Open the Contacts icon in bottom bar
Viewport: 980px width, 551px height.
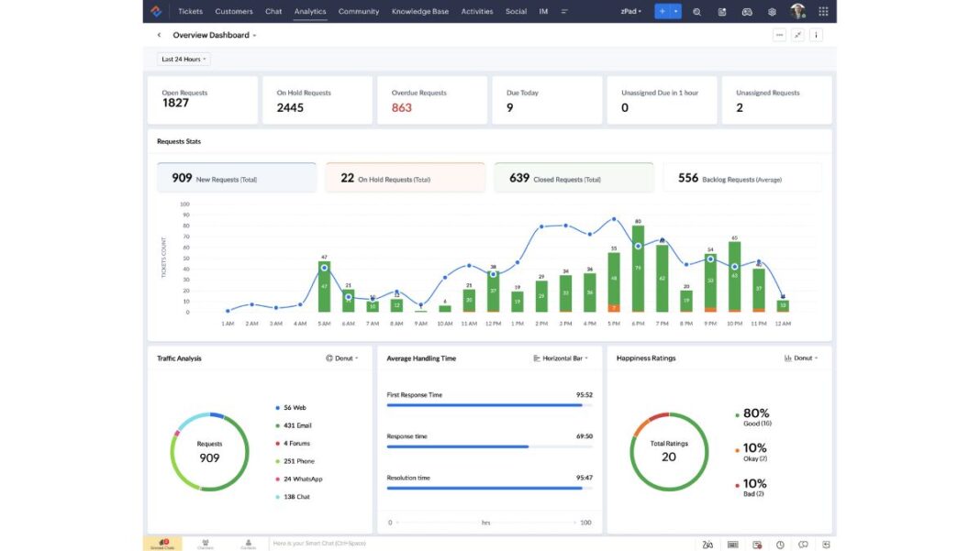pyautogui.click(x=248, y=544)
